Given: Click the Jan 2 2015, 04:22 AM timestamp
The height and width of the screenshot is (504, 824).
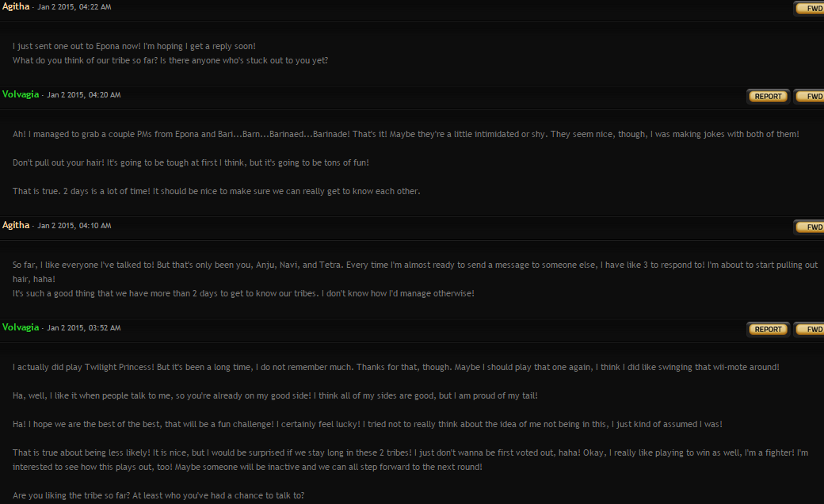Looking at the screenshot, I should point(74,7).
